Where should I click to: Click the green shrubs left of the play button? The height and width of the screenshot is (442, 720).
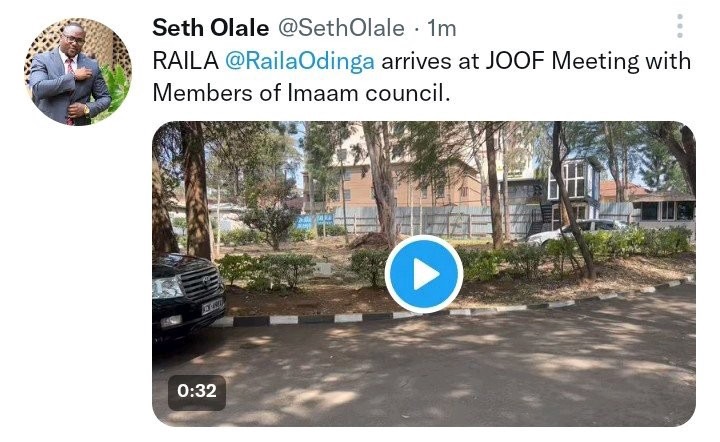266,270
